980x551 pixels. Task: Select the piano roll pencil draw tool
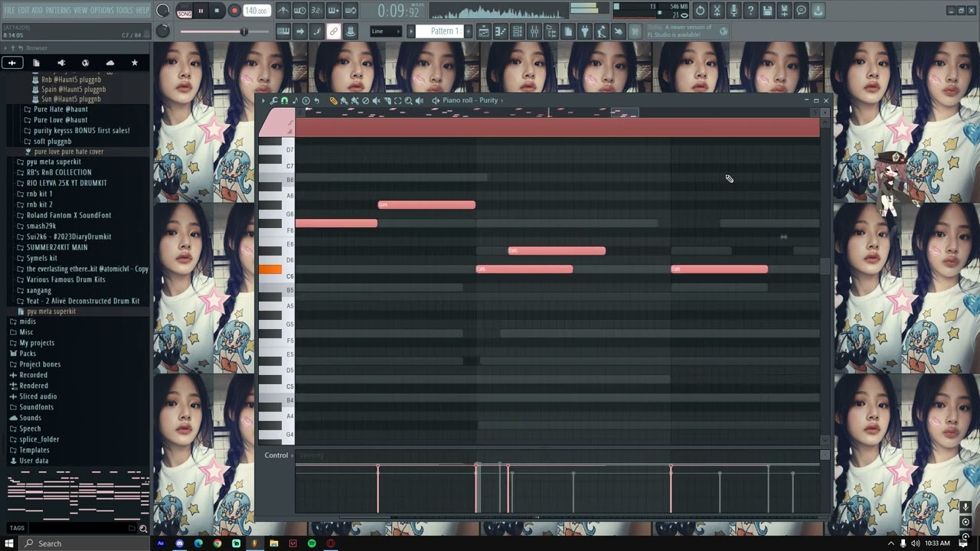(334, 101)
